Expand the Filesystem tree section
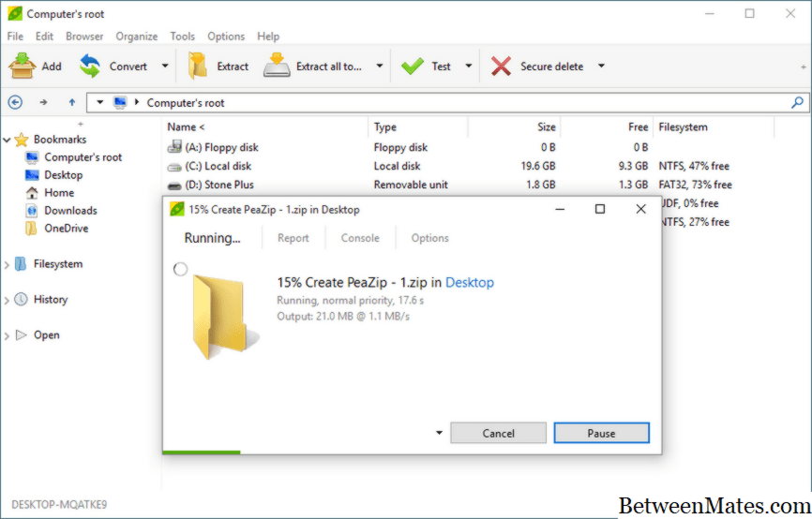Viewport: 812px width, 519px height. (7, 264)
